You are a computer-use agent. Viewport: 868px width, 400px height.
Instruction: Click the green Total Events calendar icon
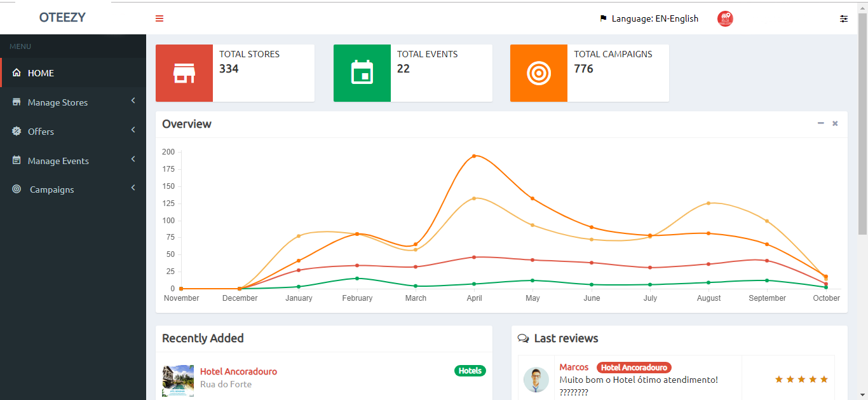point(362,73)
